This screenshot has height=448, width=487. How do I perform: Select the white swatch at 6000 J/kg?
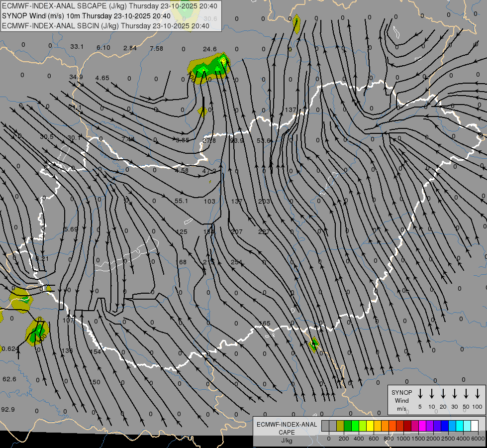(x=475, y=426)
